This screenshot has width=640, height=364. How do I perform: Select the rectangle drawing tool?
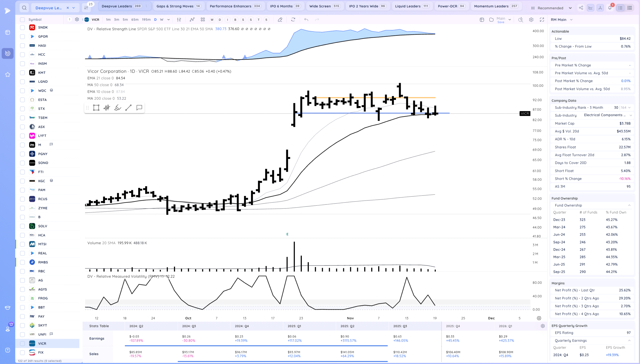(96, 108)
